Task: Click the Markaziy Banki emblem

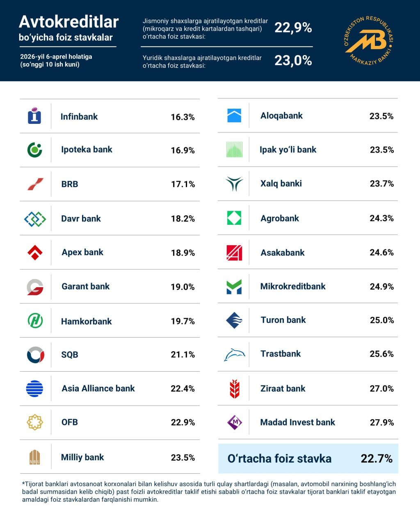Action: coord(368,40)
